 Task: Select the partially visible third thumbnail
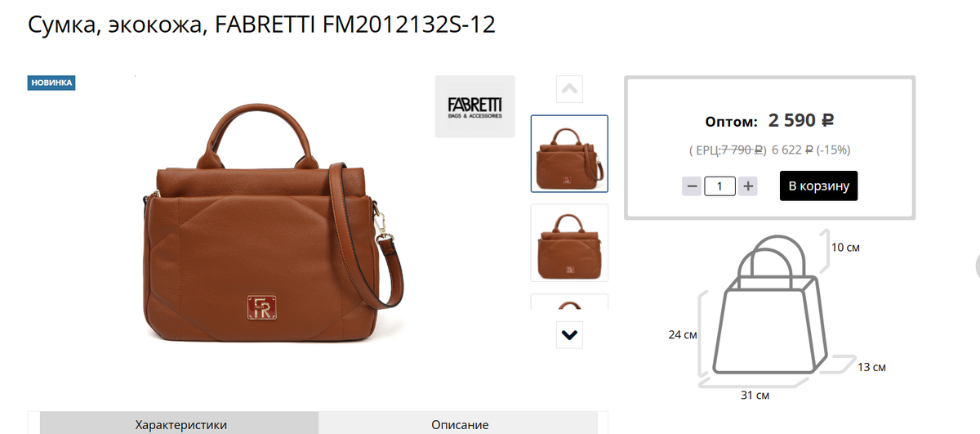(569, 302)
